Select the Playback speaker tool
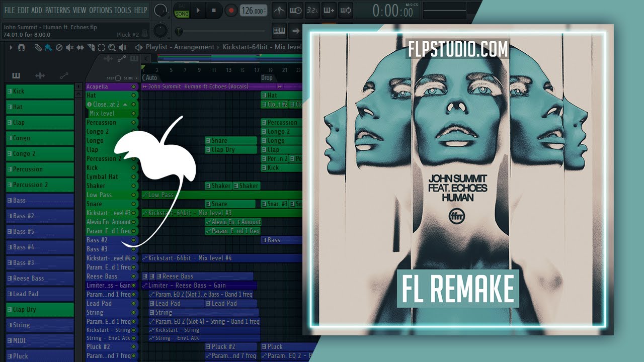Screen dimensions: 644x362 pos(122,48)
